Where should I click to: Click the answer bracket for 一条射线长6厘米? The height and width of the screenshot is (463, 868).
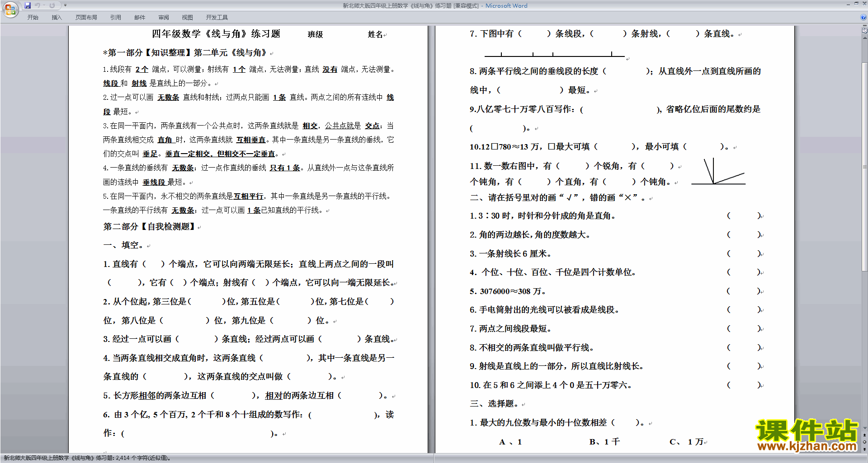pos(744,254)
